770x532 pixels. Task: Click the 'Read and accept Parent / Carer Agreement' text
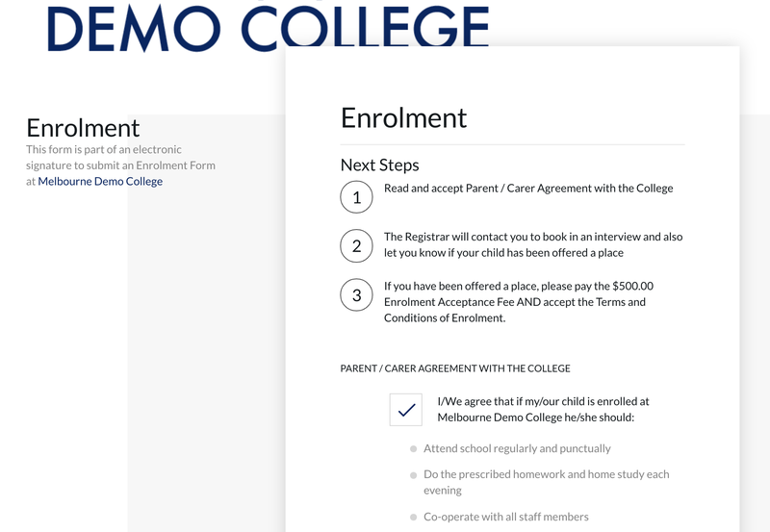pyautogui.click(x=528, y=189)
